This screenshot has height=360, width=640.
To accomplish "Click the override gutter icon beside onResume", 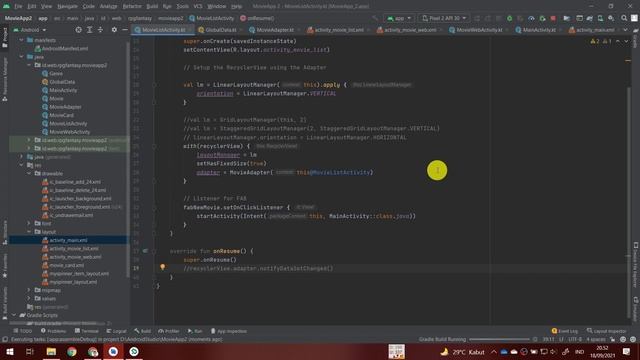I will tap(145, 251).
